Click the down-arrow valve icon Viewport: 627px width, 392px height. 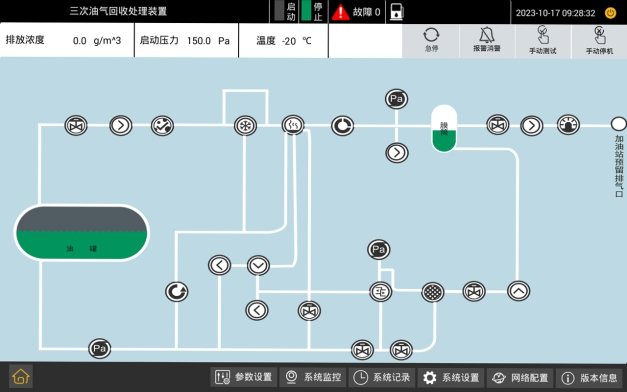(258, 265)
